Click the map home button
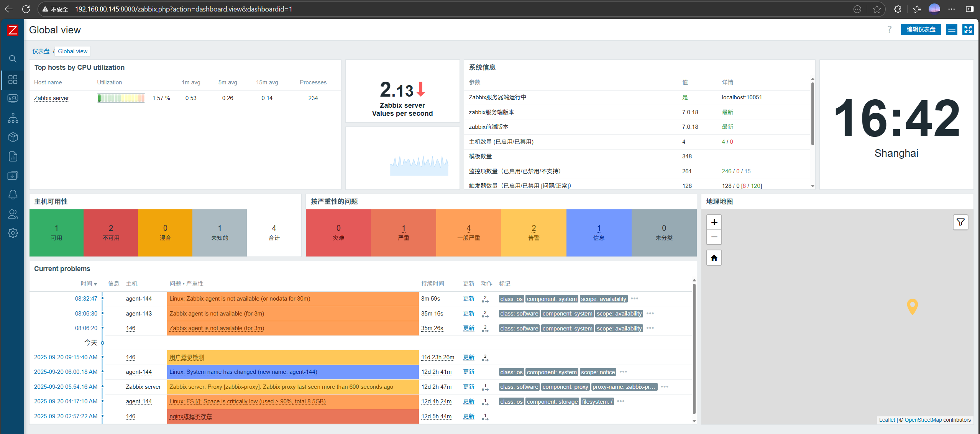Screen dimensions: 980x434 pos(714,258)
